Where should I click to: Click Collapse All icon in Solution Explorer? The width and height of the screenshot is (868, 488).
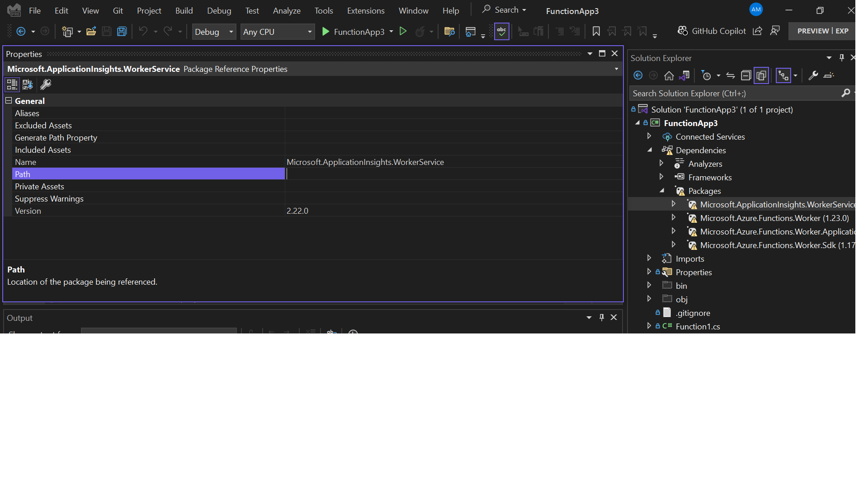[x=746, y=75]
